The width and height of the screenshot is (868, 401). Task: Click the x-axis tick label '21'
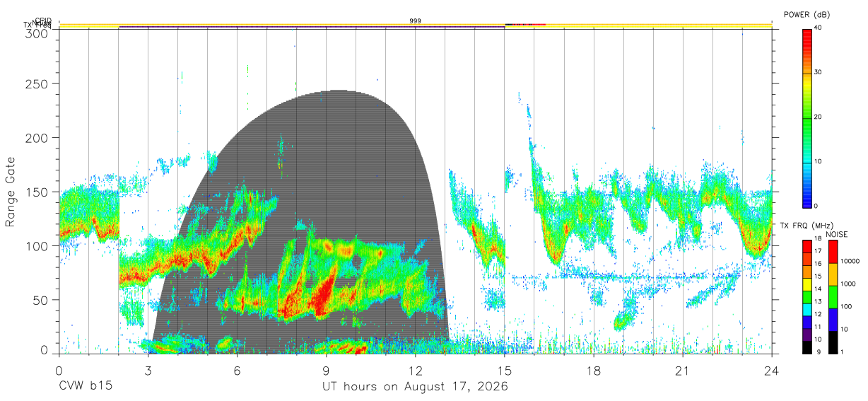pyautogui.click(x=683, y=370)
